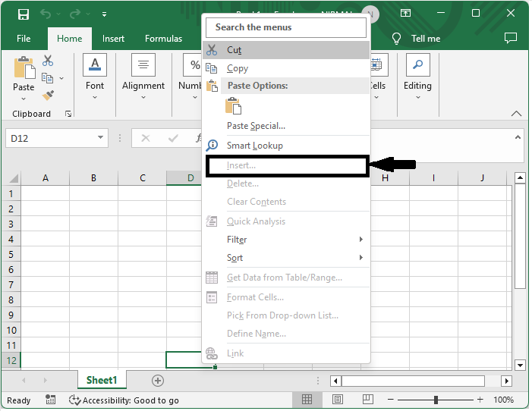
Task: Select row 5 header
Action: pyautogui.click(x=11, y=254)
